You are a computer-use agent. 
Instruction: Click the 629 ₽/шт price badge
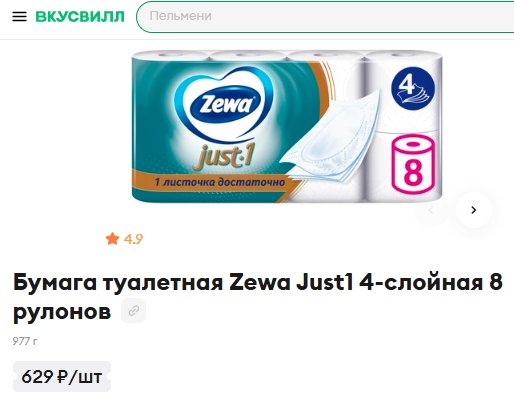pyautogui.click(x=62, y=377)
